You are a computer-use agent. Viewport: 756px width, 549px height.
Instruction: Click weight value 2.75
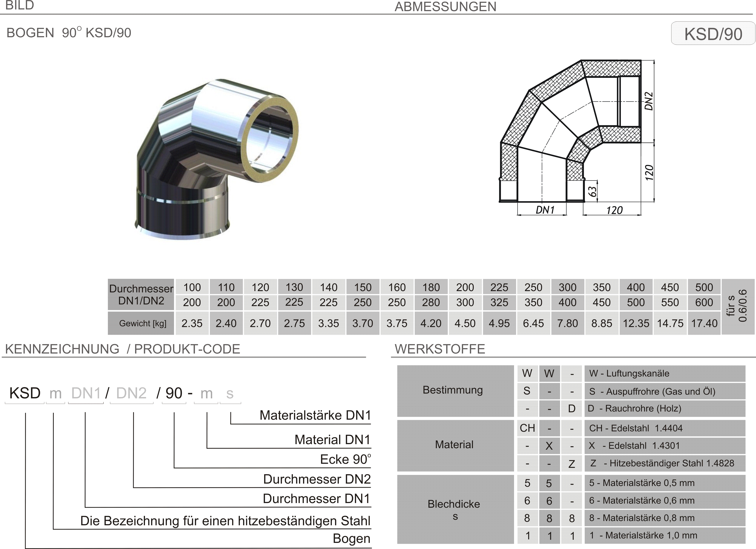point(294,323)
